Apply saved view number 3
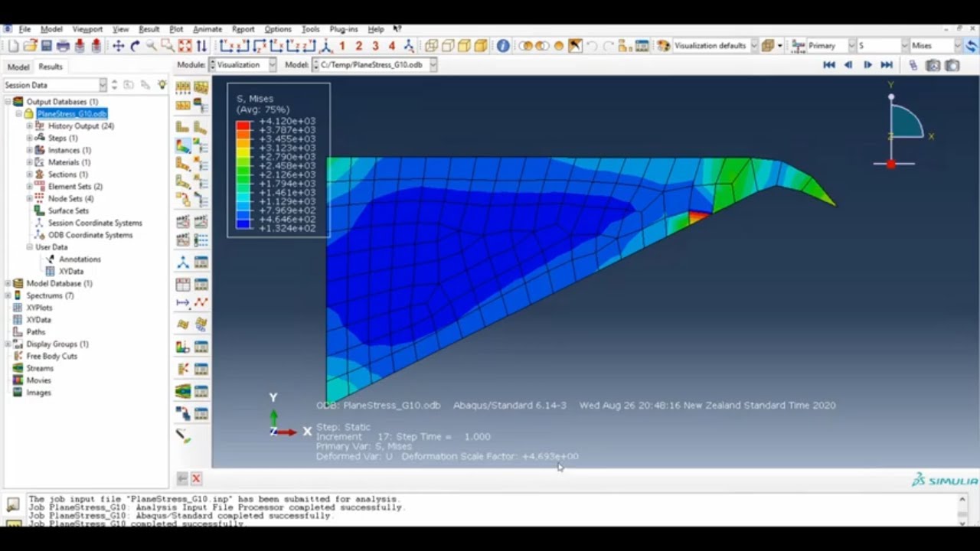The image size is (980, 551). pyautogui.click(x=375, y=46)
